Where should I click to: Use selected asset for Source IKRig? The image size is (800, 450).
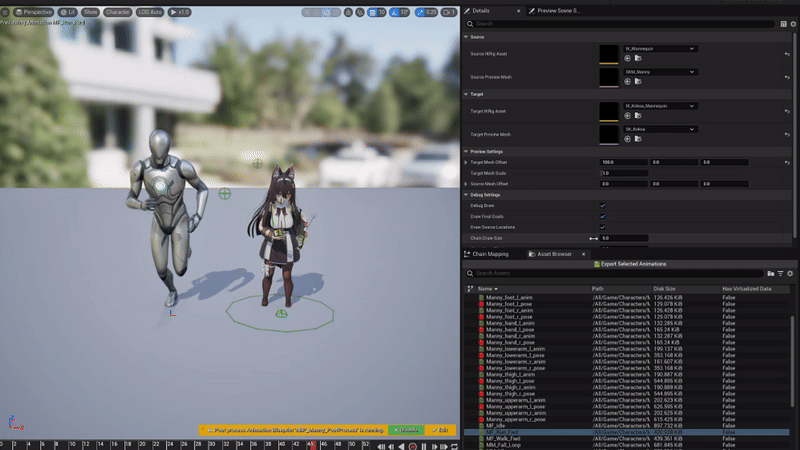coord(628,59)
